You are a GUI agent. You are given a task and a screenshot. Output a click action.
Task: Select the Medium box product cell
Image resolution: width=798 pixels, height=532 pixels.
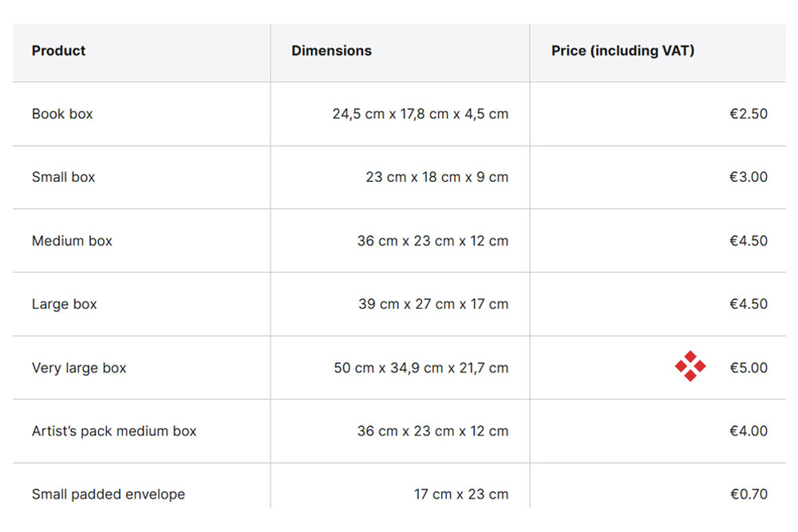click(x=72, y=241)
